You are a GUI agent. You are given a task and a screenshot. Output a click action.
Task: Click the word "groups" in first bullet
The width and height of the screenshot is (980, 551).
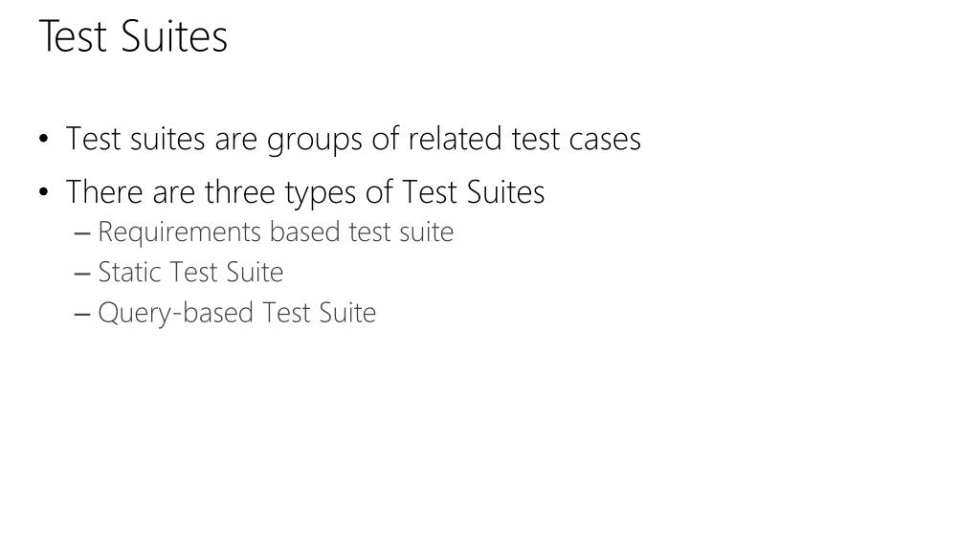pos(314,141)
